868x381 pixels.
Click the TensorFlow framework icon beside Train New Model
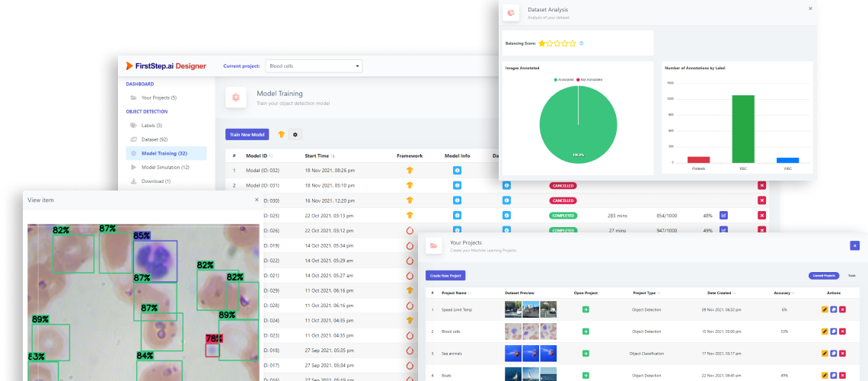281,134
